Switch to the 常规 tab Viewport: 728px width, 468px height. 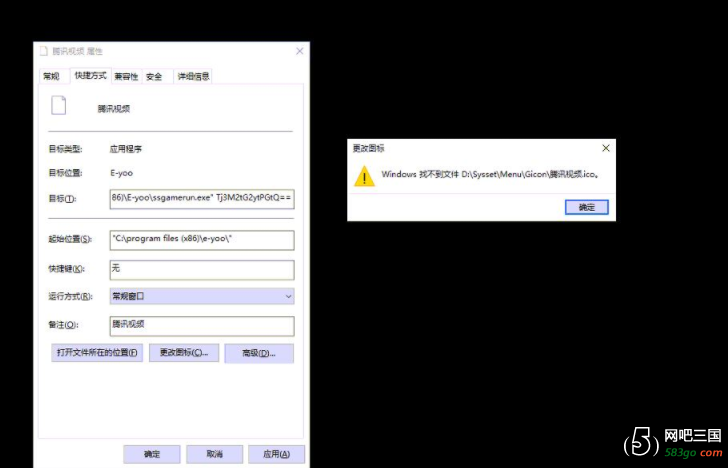coord(52,77)
